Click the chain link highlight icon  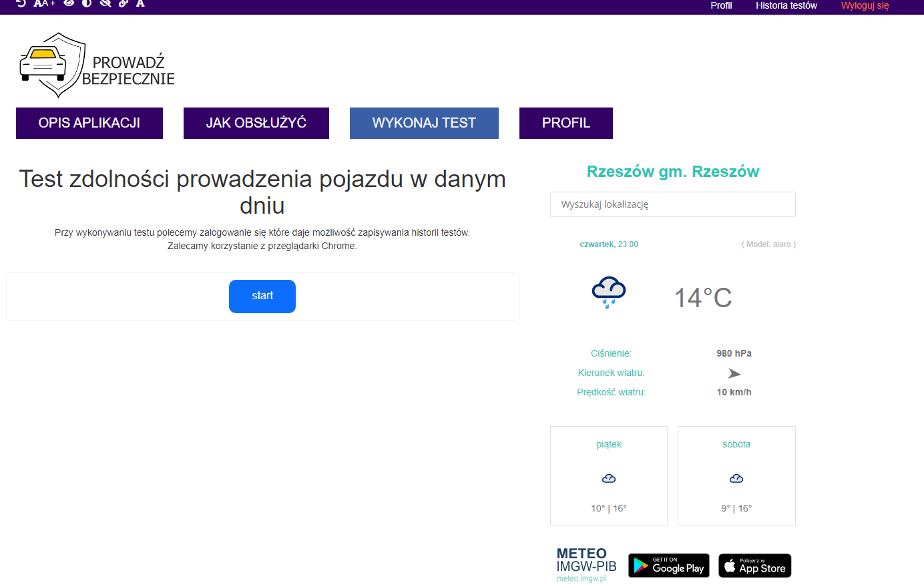click(x=123, y=3)
